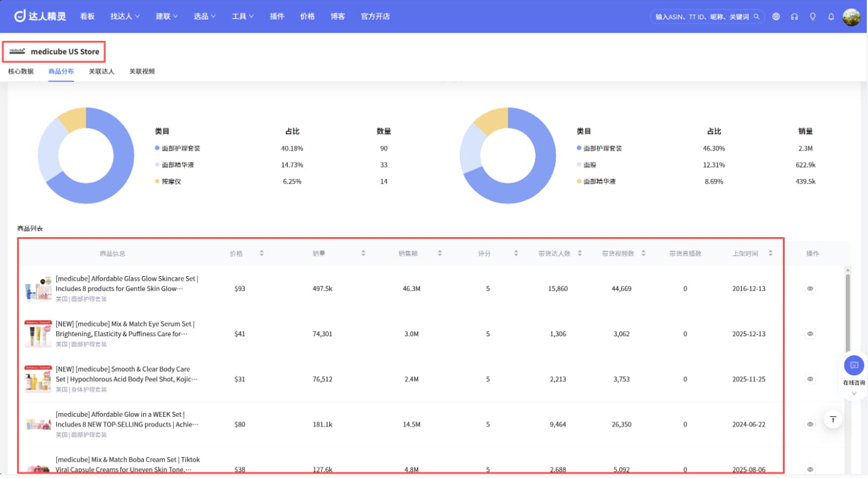Click the Eye Serum Set product thumbnail
This screenshot has width=868, height=478.
click(38, 334)
